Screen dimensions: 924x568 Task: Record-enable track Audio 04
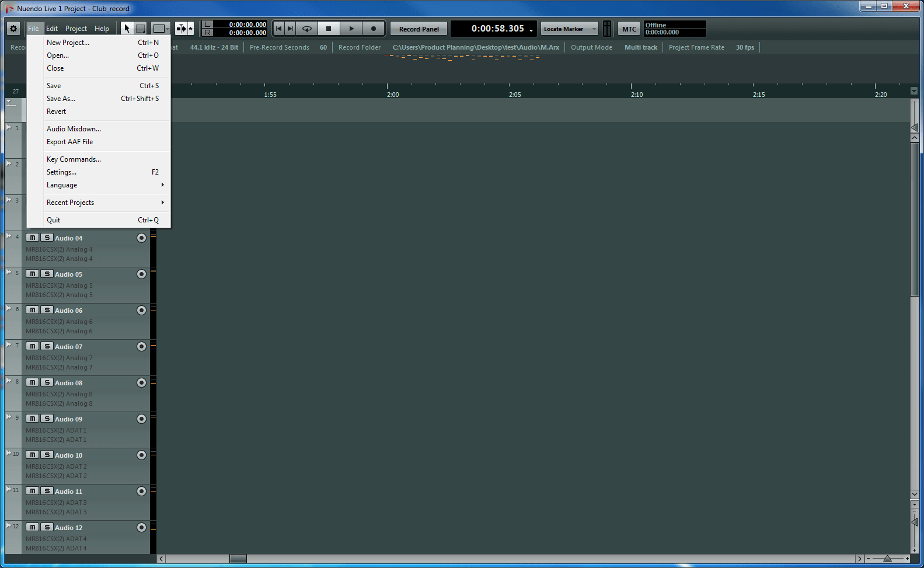pos(141,238)
